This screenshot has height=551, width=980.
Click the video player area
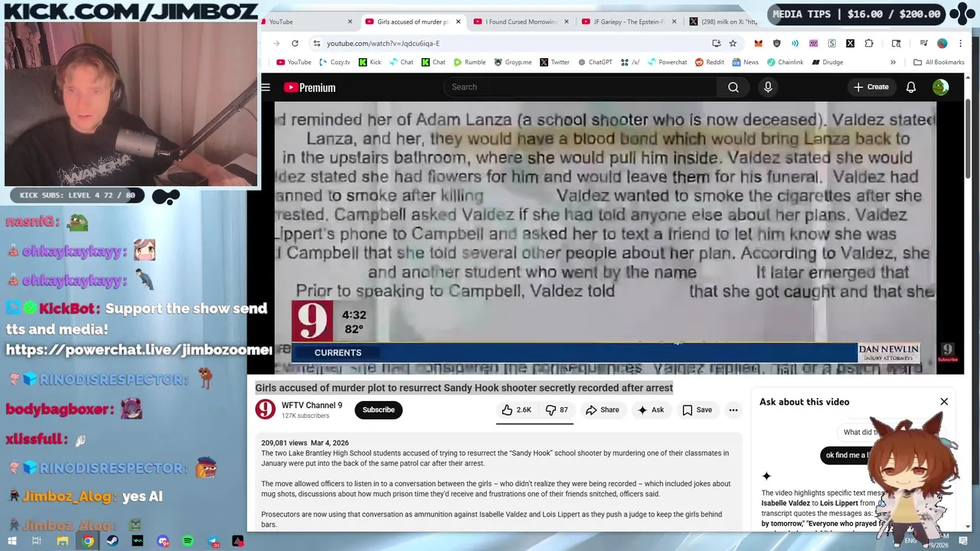(605, 237)
